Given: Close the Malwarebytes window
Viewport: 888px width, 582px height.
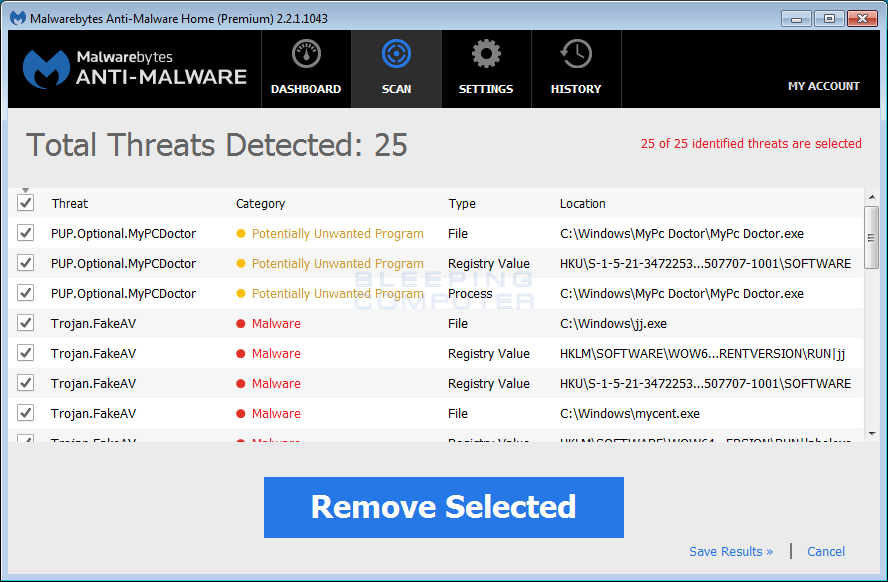Looking at the screenshot, I should [x=863, y=19].
